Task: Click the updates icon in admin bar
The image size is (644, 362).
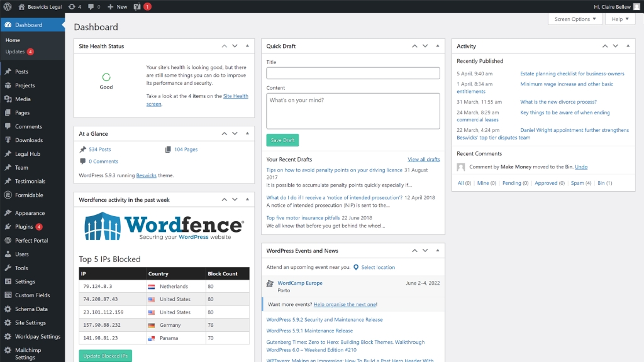Action: [x=74, y=6]
